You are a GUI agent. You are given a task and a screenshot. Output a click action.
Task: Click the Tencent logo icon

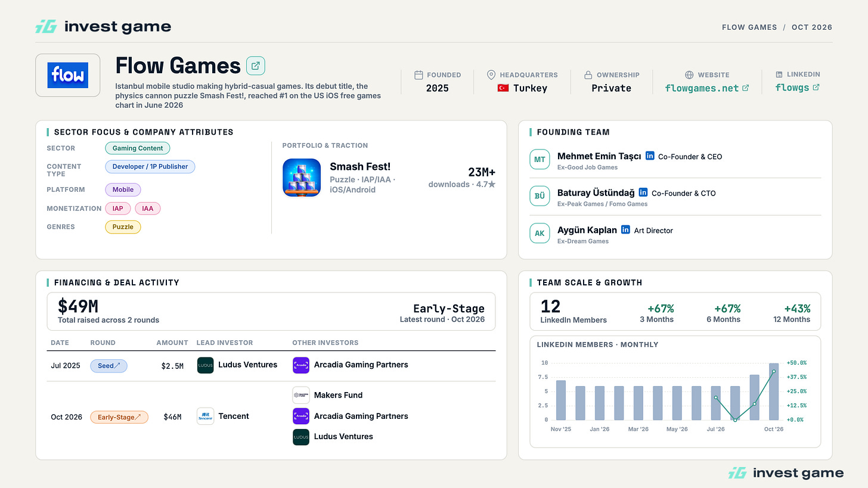(x=206, y=416)
